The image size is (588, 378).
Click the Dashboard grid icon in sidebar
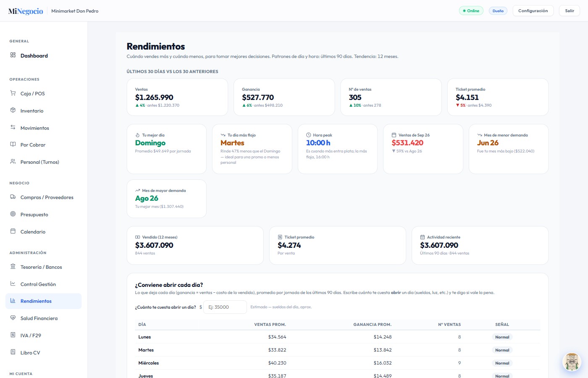tap(13, 55)
